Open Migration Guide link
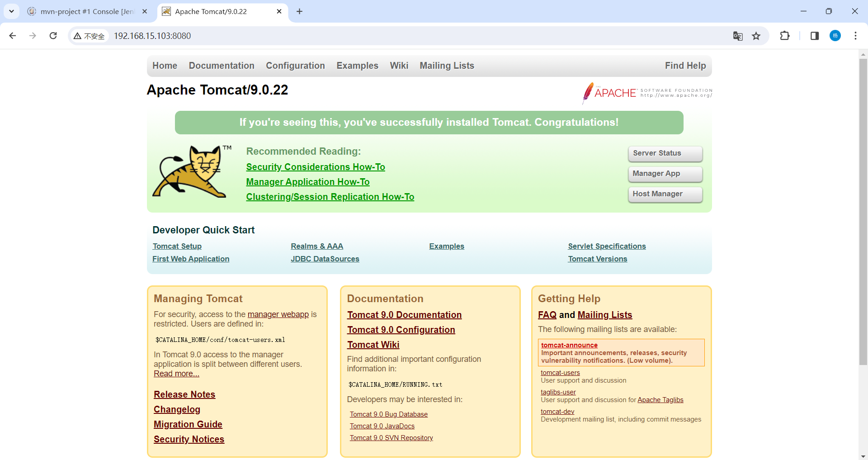868x460 pixels. tap(188, 424)
